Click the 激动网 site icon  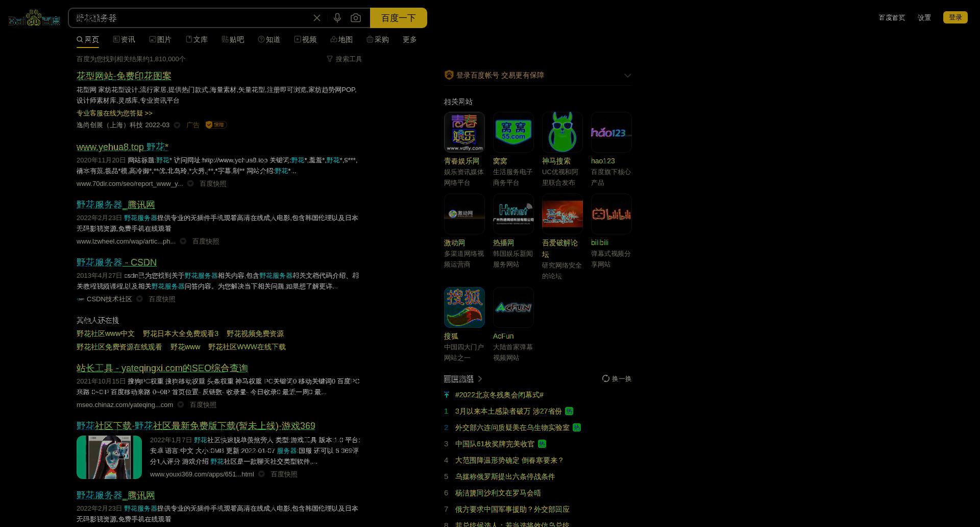pos(464,214)
